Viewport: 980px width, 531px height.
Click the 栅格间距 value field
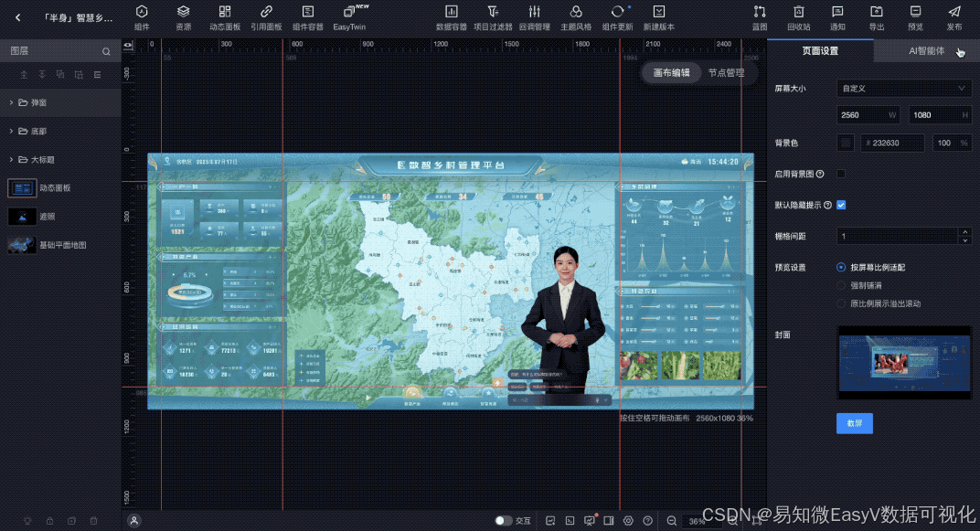point(897,236)
